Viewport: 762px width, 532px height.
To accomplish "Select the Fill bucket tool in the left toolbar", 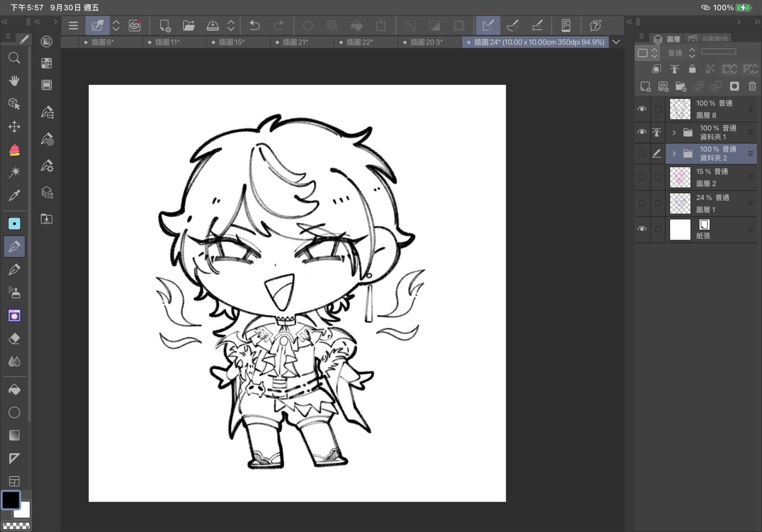I will pyautogui.click(x=14, y=390).
